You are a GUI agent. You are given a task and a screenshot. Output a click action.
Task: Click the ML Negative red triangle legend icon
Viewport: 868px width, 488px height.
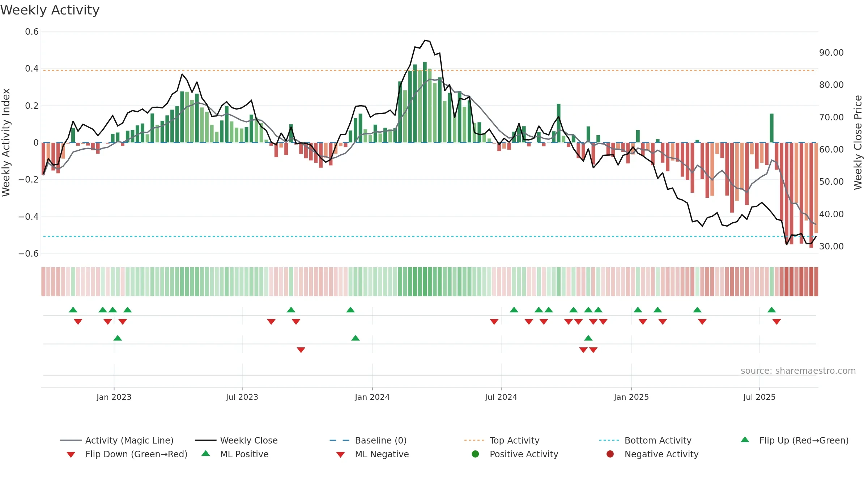point(341,455)
